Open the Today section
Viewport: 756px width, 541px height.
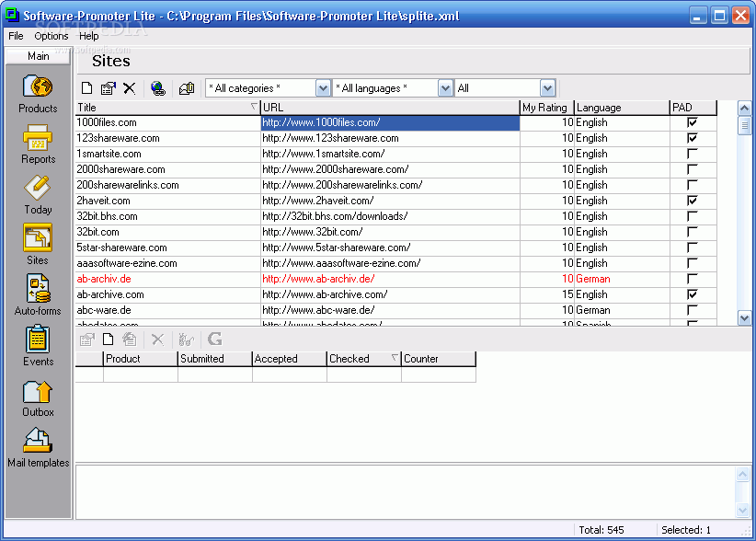[x=38, y=195]
